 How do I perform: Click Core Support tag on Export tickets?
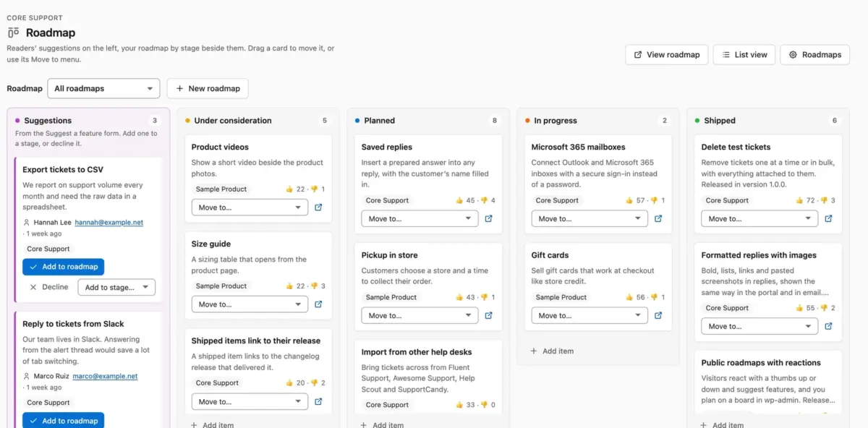click(x=48, y=249)
